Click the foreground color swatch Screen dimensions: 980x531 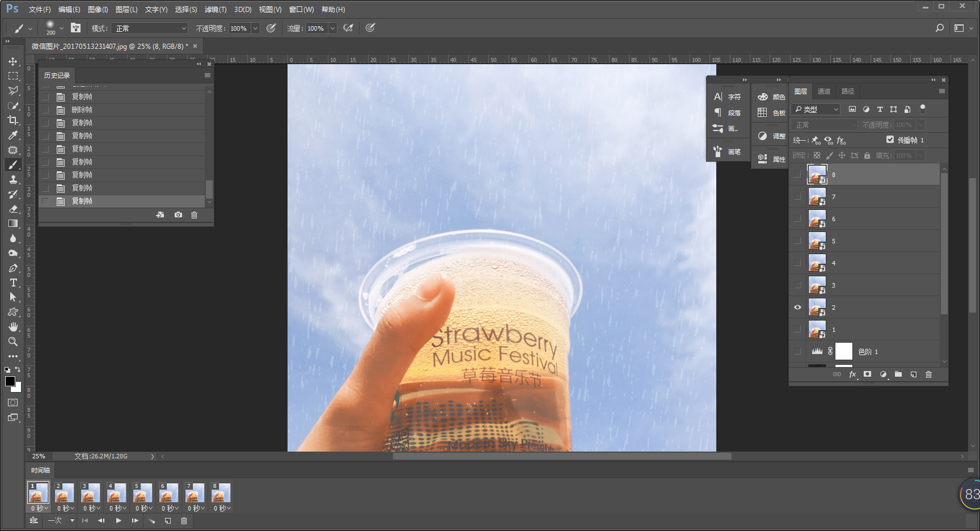10,381
